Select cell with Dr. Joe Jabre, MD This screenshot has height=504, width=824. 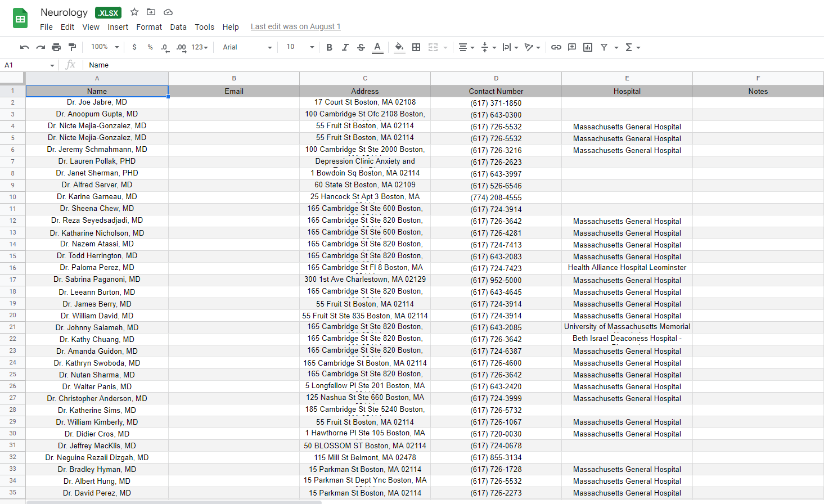pyautogui.click(x=97, y=102)
